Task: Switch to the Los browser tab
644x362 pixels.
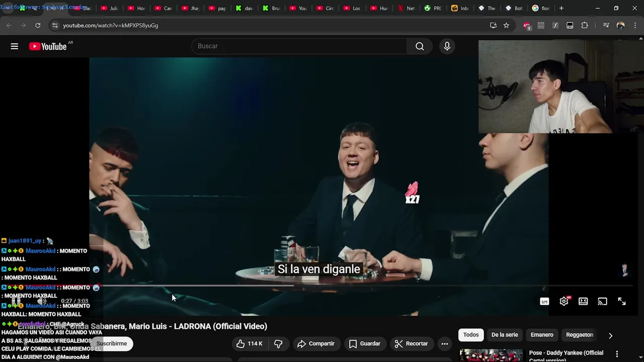Action: tap(352, 8)
